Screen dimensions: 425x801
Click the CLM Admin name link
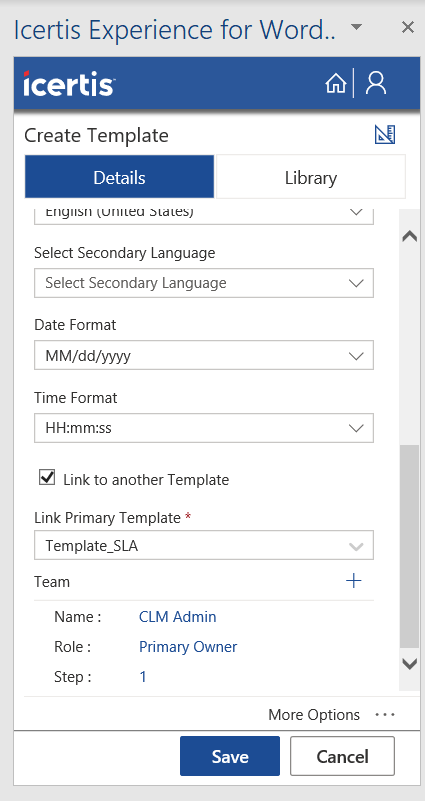pos(178,617)
